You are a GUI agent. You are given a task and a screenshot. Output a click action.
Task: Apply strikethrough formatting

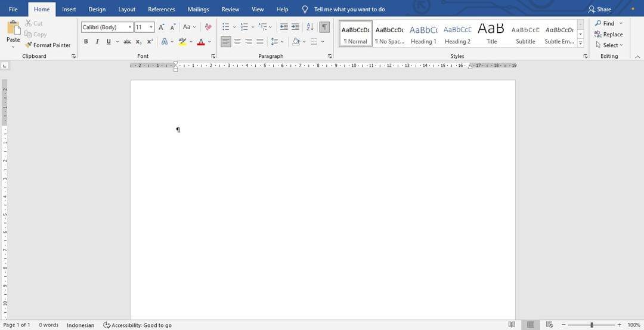pos(128,42)
